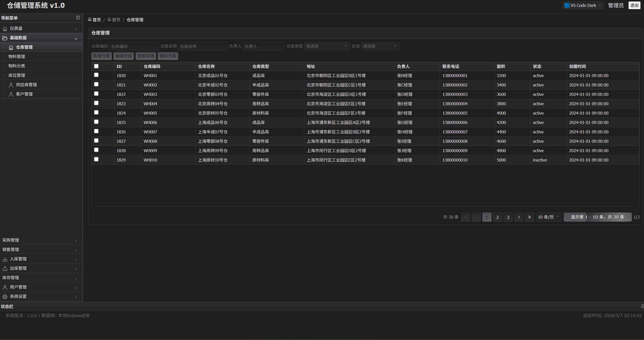Go to last page double-arrow icon
The height and width of the screenshot is (340, 644).
pos(529,217)
